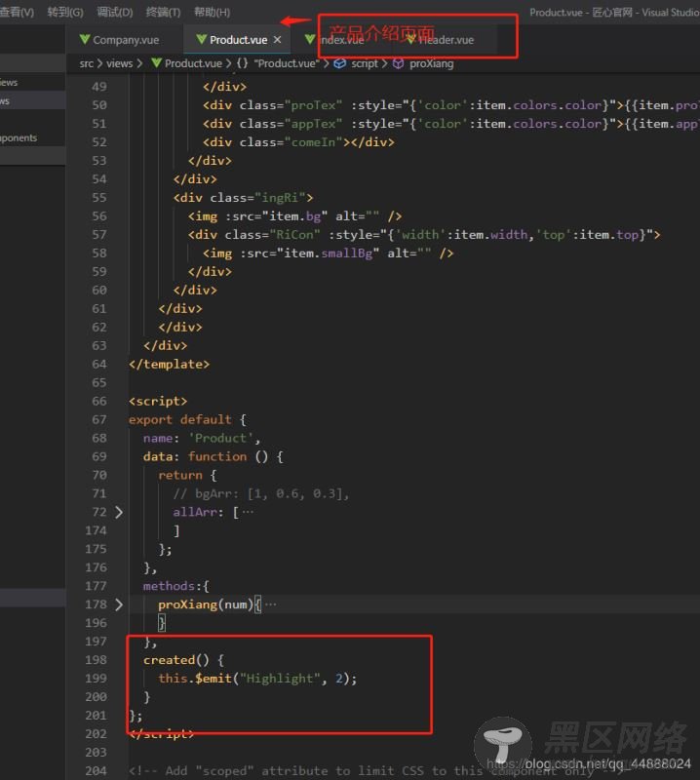Click line number 49 in the gutter

[99, 87]
